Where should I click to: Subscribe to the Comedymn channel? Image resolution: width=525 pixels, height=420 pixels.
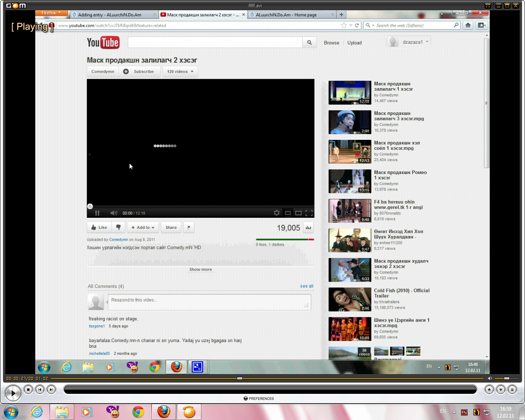pos(139,71)
